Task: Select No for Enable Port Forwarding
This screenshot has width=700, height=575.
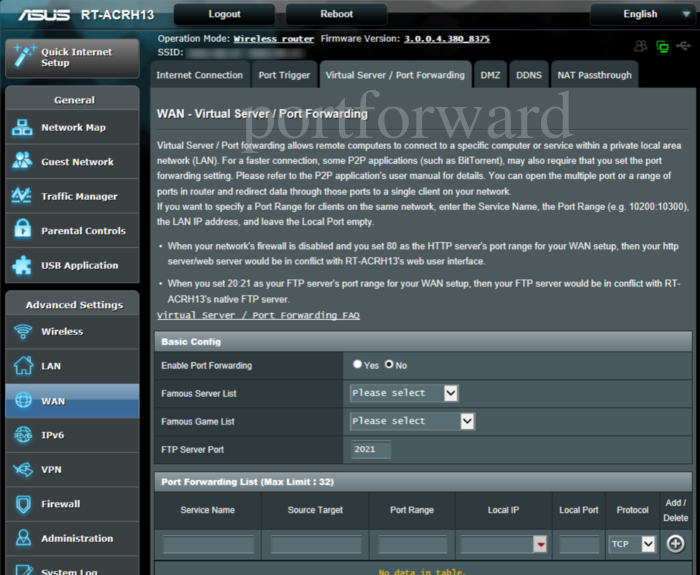Action: pyautogui.click(x=390, y=365)
